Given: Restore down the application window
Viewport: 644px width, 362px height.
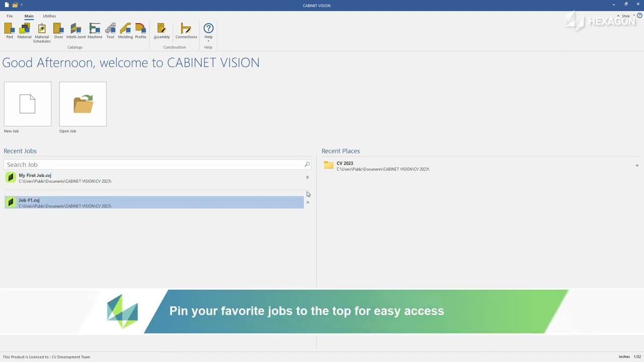Looking at the screenshot, I should (x=626, y=5).
